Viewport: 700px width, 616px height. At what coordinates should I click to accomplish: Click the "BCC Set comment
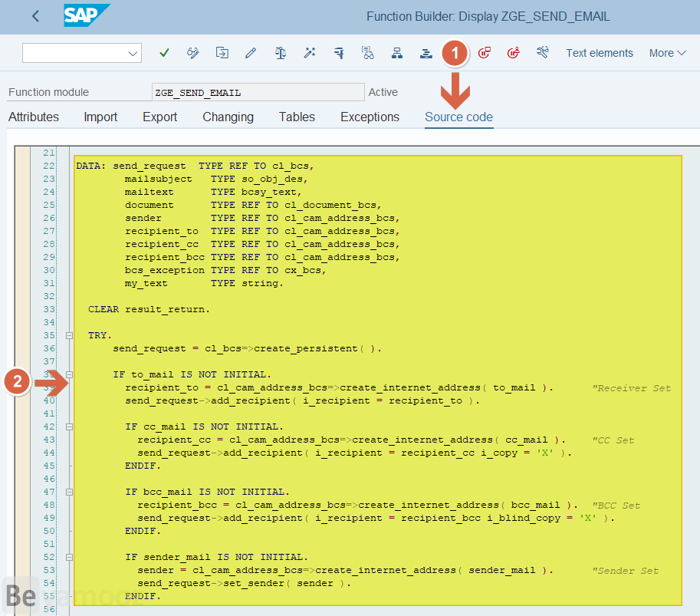(616, 506)
